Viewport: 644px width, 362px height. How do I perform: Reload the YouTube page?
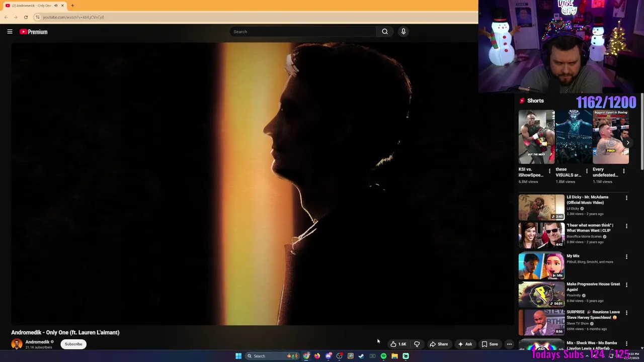(x=26, y=17)
